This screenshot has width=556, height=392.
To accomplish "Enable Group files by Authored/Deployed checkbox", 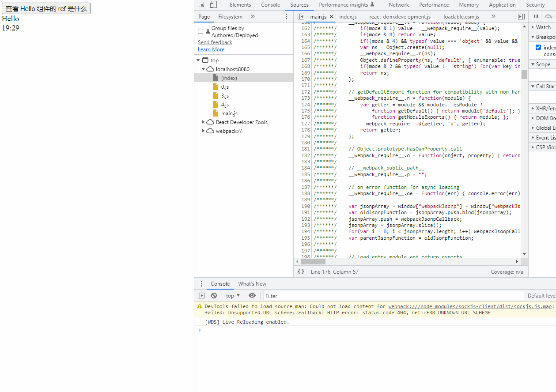I will pos(200,31).
